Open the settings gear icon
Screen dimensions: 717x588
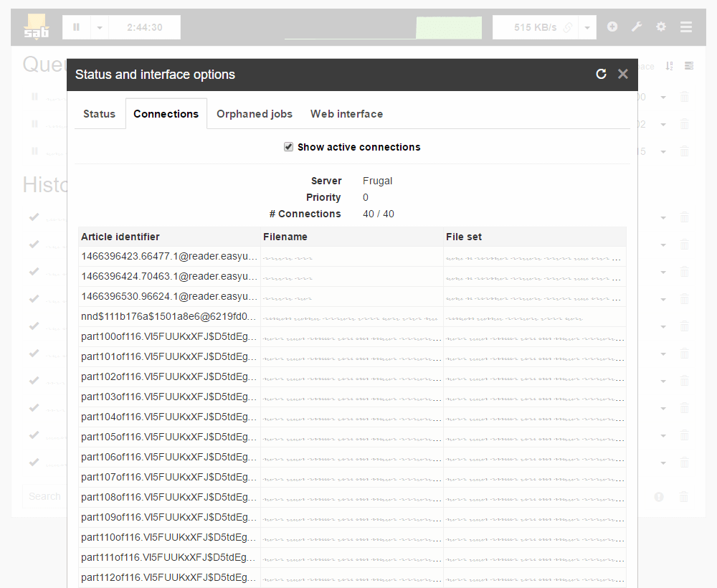(661, 27)
